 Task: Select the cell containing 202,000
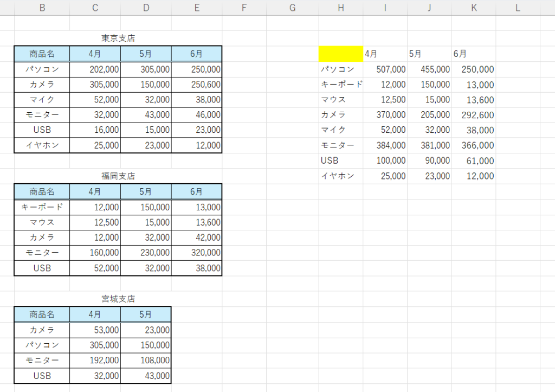click(x=95, y=69)
